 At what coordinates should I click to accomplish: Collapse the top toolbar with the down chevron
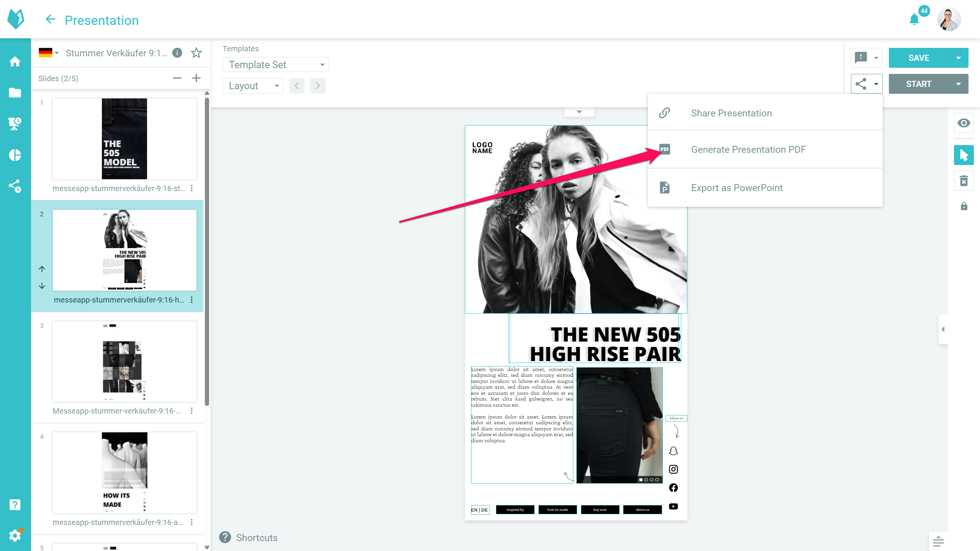[579, 112]
